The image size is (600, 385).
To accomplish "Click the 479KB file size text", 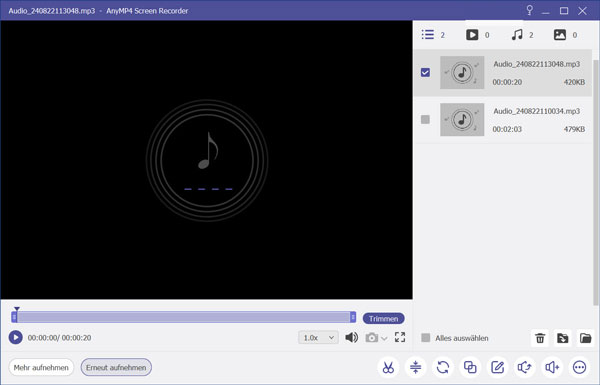I will [x=574, y=129].
